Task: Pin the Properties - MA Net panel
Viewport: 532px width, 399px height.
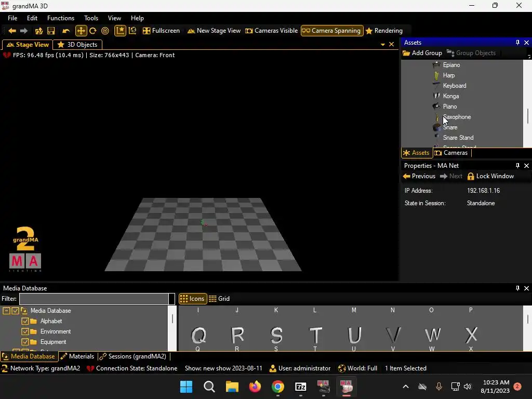Action: [x=517, y=166]
